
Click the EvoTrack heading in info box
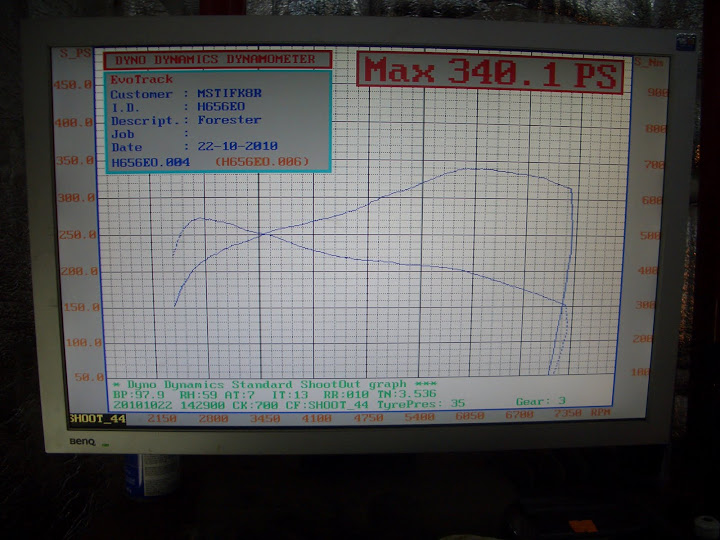pos(141,79)
